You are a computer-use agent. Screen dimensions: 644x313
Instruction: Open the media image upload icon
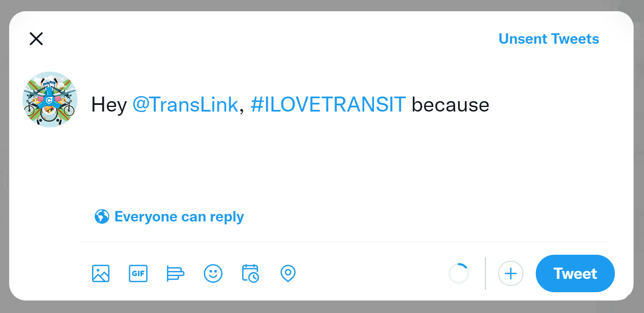(x=100, y=273)
